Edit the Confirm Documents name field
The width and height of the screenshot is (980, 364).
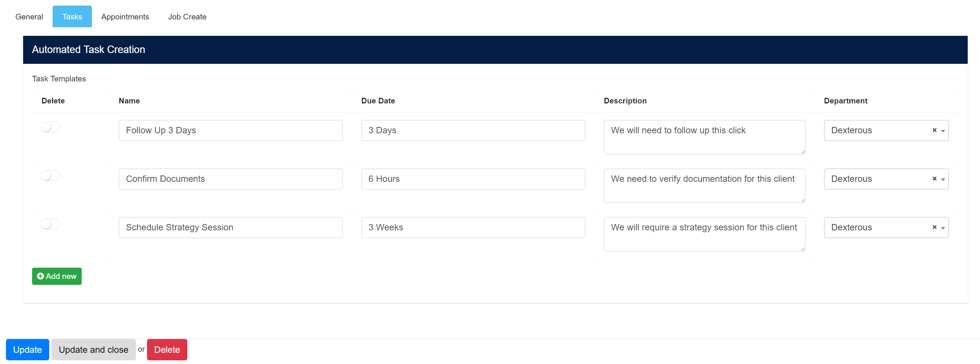pos(231,178)
